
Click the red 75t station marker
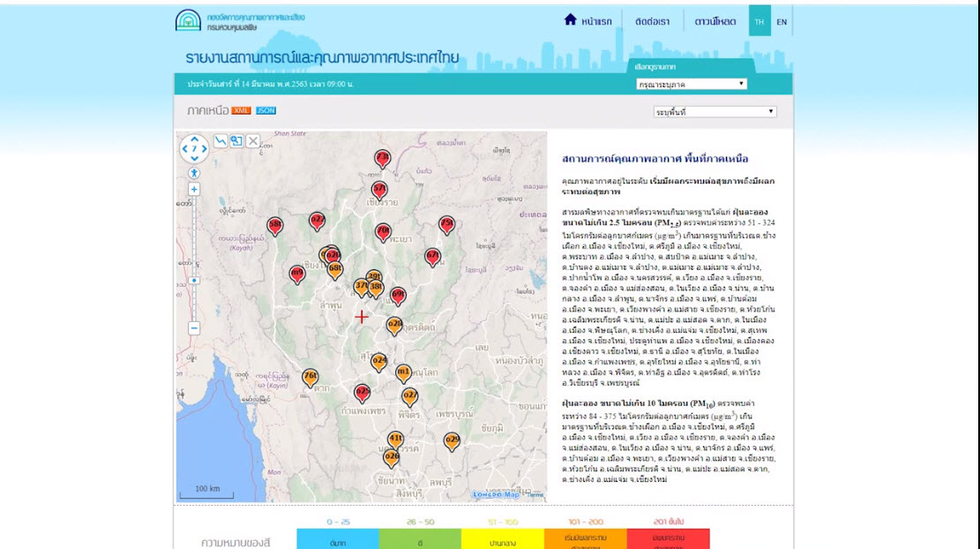tap(446, 224)
